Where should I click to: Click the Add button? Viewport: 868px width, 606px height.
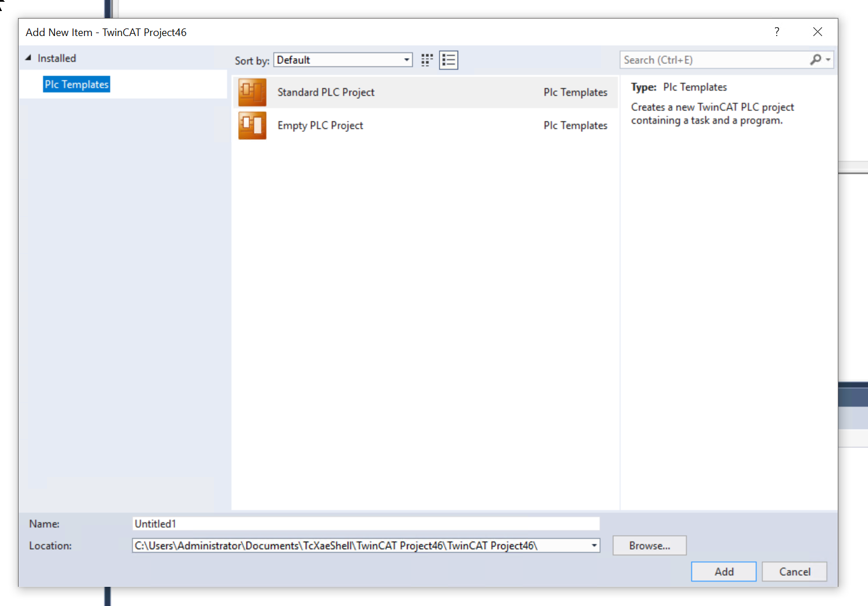[x=724, y=572]
